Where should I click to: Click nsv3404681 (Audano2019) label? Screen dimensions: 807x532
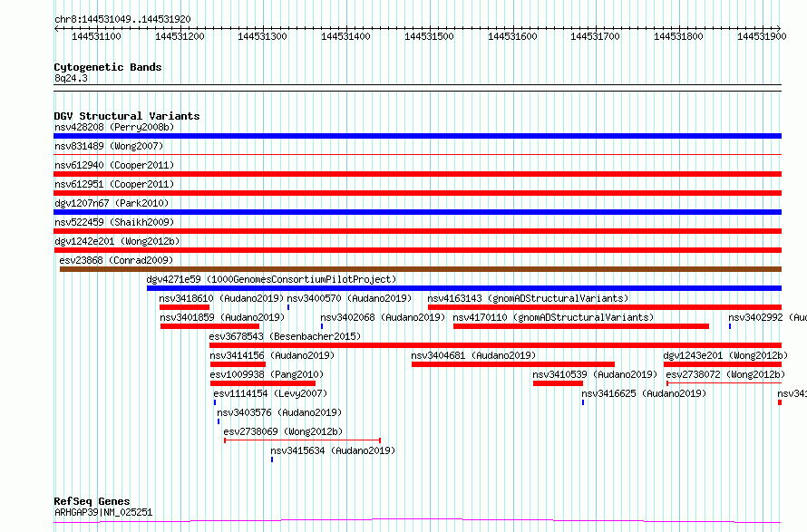click(x=473, y=355)
